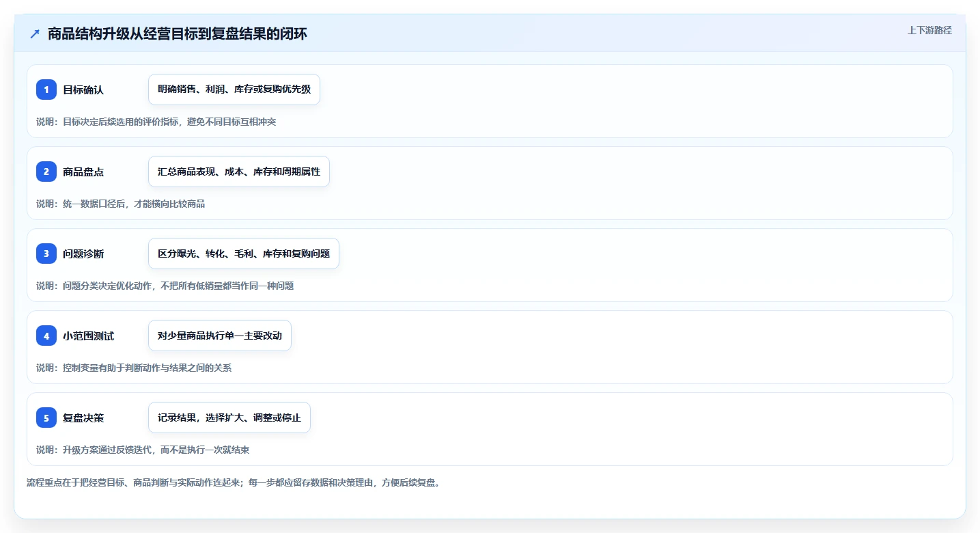The width and height of the screenshot is (980, 533).
Task: Click the step 5 number badge
Action: 46,418
